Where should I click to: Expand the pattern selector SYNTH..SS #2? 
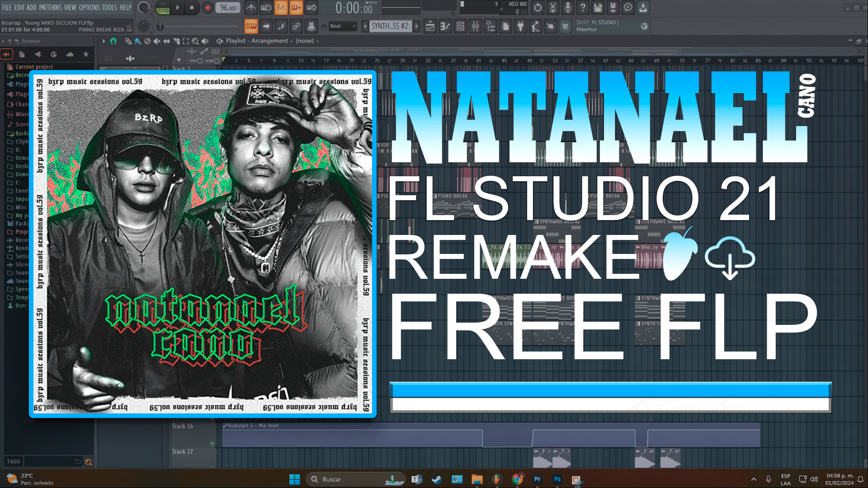[x=390, y=26]
